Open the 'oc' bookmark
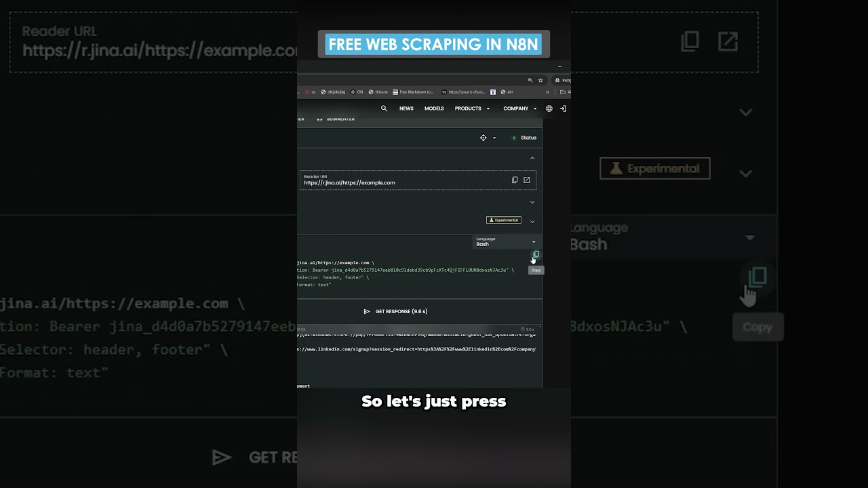 tap(310, 92)
